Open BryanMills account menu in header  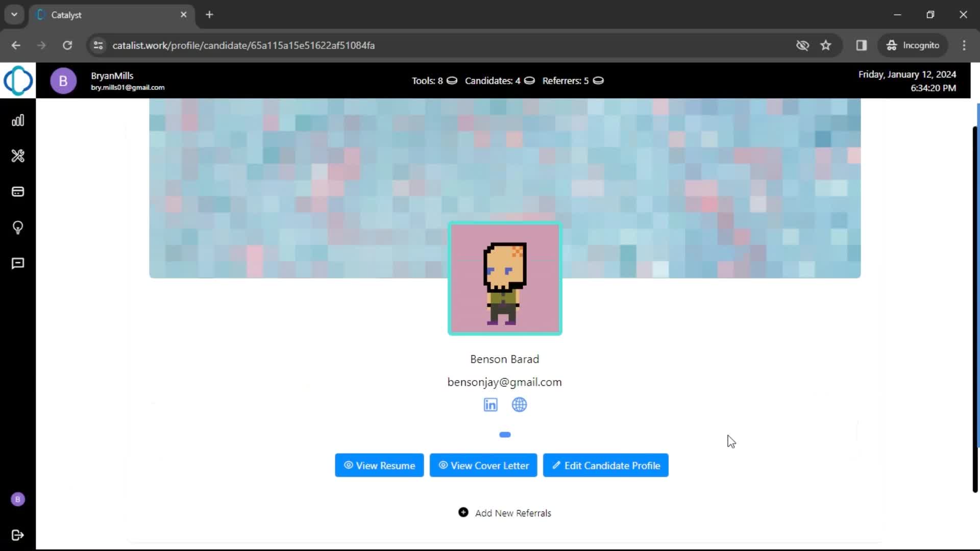(63, 81)
